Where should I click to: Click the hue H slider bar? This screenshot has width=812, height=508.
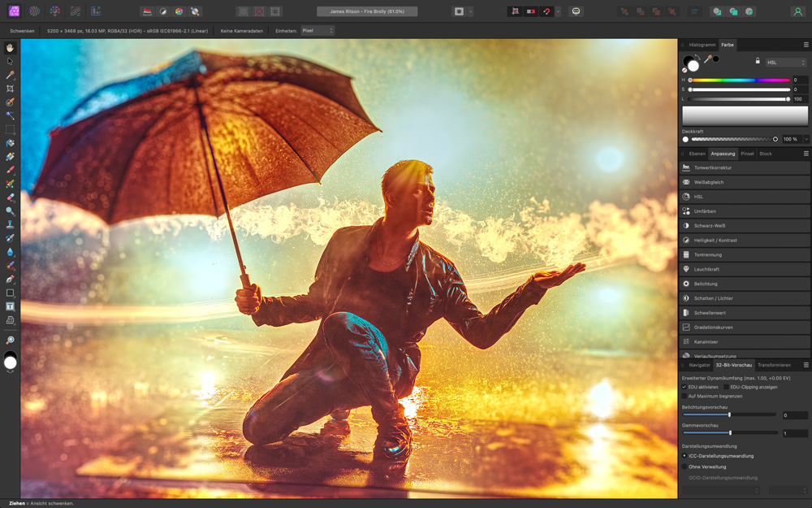click(x=740, y=80)
